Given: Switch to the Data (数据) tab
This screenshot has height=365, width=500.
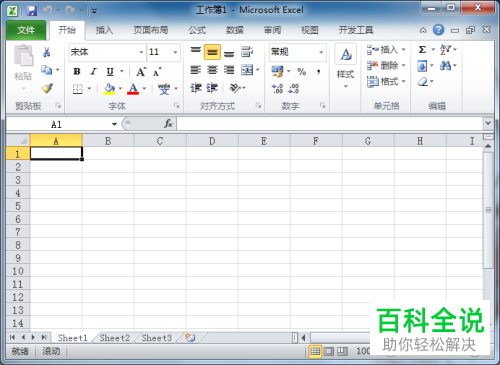Looking at the screenshot, I should pos(235,30).
